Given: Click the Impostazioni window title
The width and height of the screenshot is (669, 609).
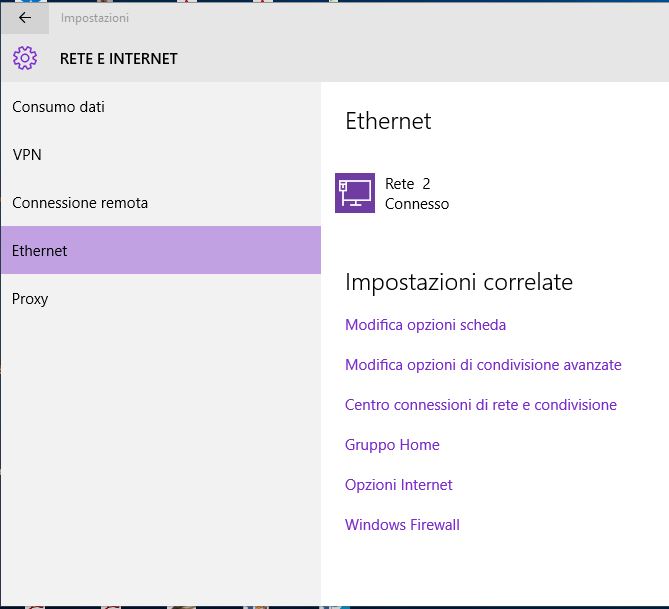Looking at the screenshot, I should 94,18.
